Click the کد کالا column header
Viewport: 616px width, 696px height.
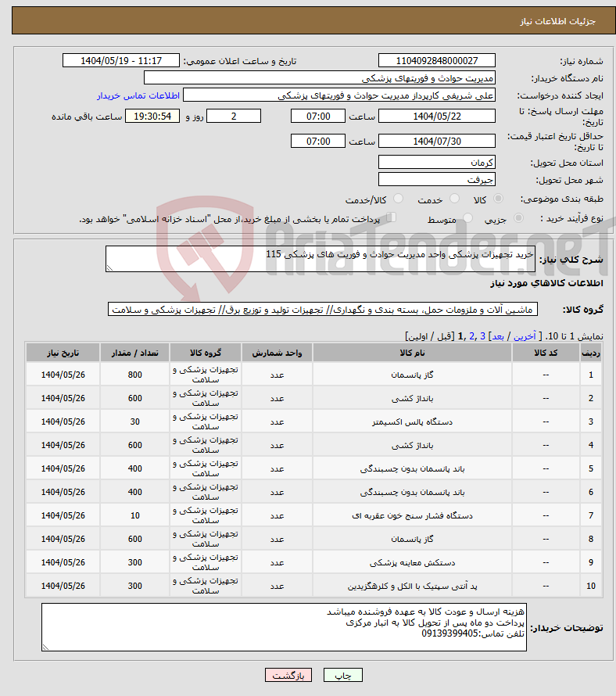click(546, 353)
